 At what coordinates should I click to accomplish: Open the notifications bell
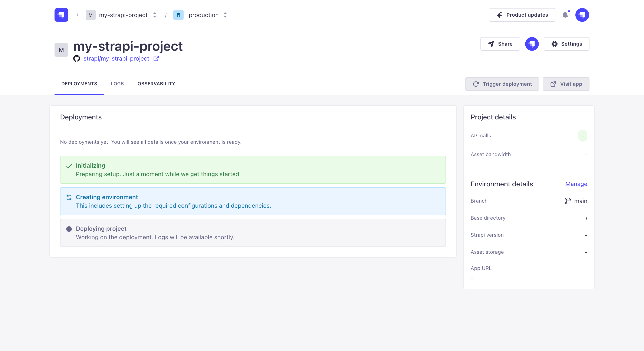[x=565, y=15]
